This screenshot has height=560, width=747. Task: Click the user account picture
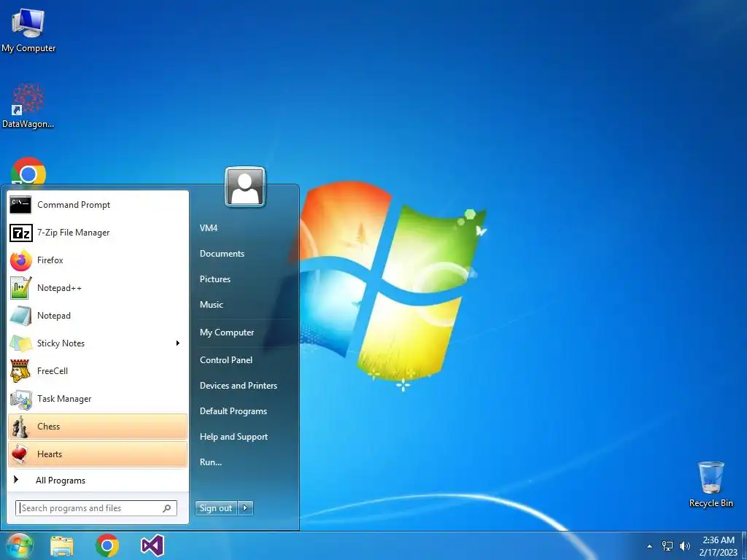pos(245,187)
